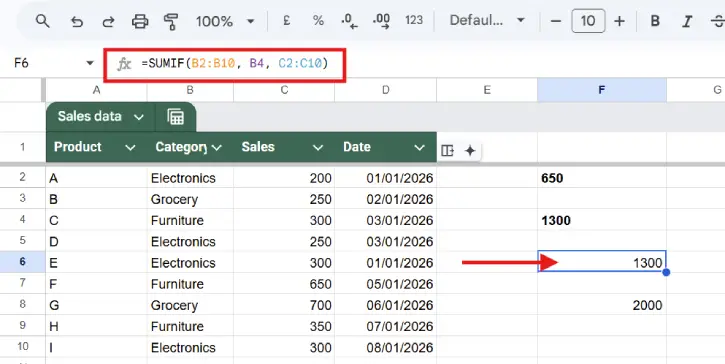Print the spreadsheet

(x=140, y=22)
